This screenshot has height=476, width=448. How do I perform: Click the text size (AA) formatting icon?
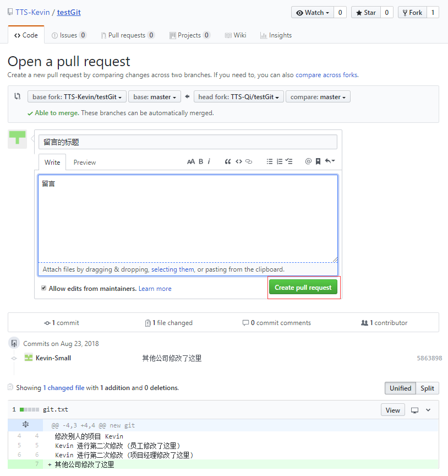click(x=191, y=161)
